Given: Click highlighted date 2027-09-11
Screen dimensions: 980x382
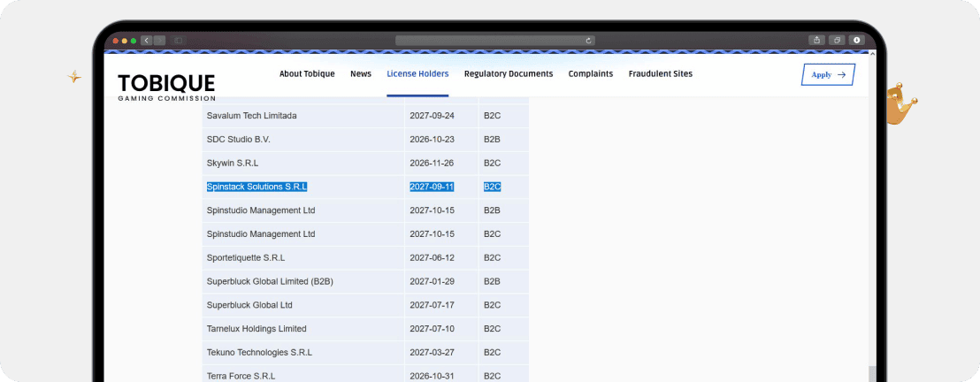Looking at the screenshot, I should point(432,187).
